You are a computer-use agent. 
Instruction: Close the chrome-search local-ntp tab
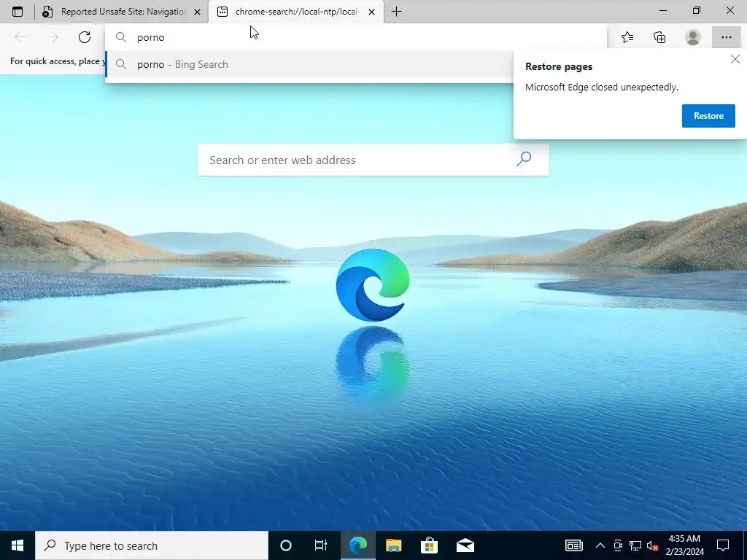(x=372, y=12)
